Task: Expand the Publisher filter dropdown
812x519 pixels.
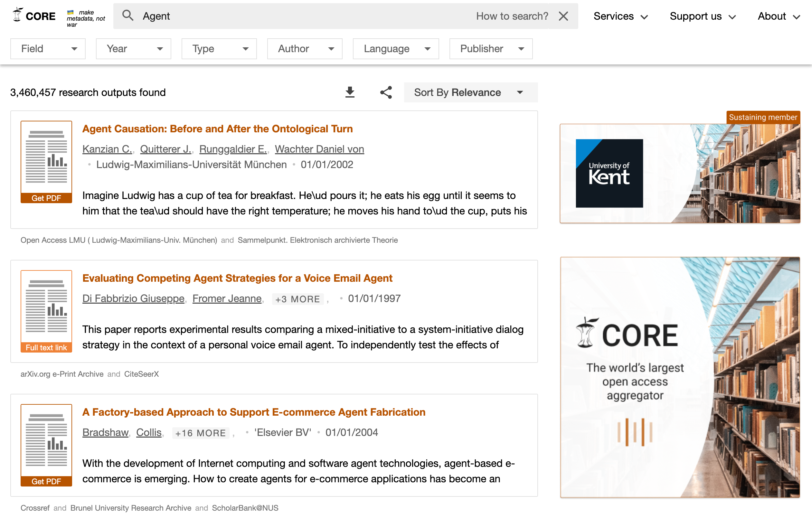Action: click(491, 49)
